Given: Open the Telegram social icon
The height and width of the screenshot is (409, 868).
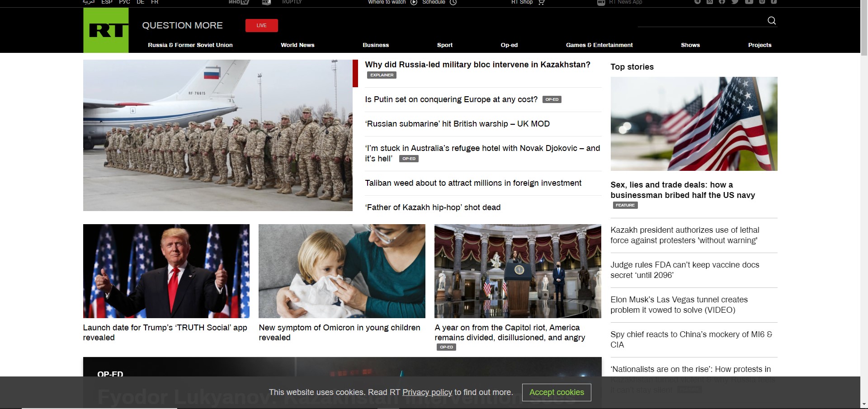Looking at the screenshot, I should 698,2.
